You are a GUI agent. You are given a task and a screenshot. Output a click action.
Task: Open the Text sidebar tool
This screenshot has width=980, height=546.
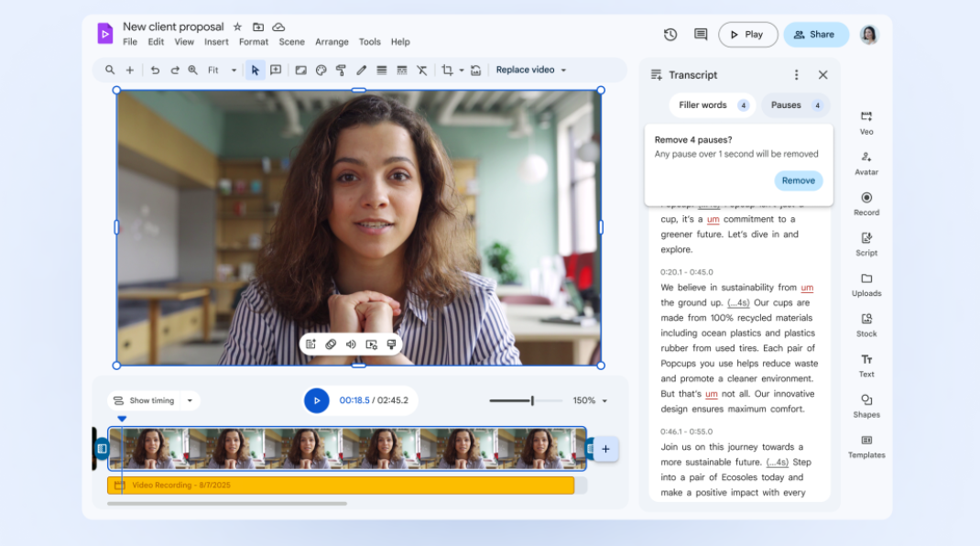[x=866, y=366]
